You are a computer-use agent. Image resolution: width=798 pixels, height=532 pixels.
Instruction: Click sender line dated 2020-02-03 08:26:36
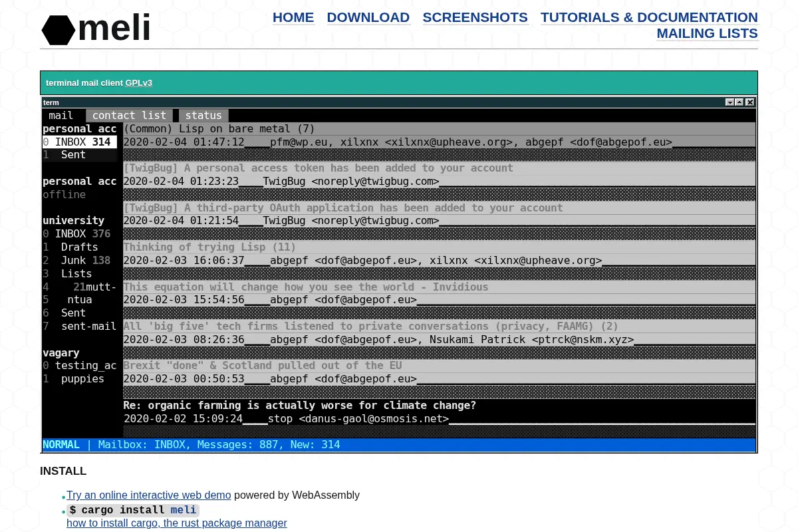point(439,340)
